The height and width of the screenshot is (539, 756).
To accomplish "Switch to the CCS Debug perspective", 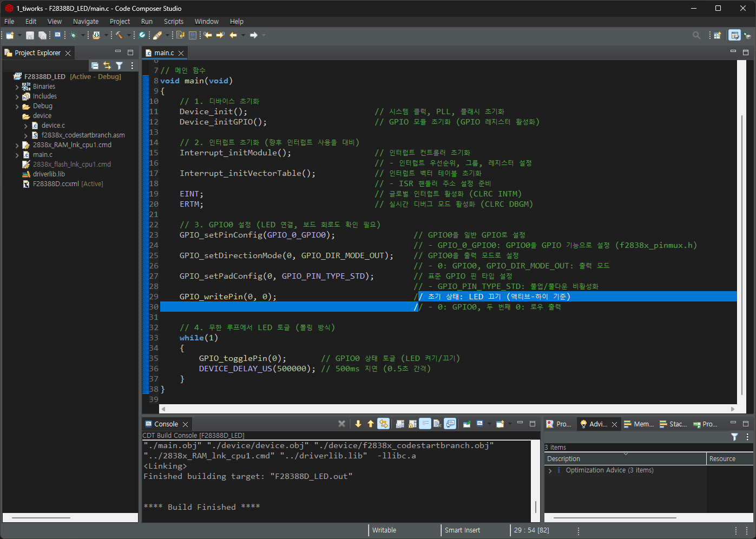I will click(x=747, y=35).
